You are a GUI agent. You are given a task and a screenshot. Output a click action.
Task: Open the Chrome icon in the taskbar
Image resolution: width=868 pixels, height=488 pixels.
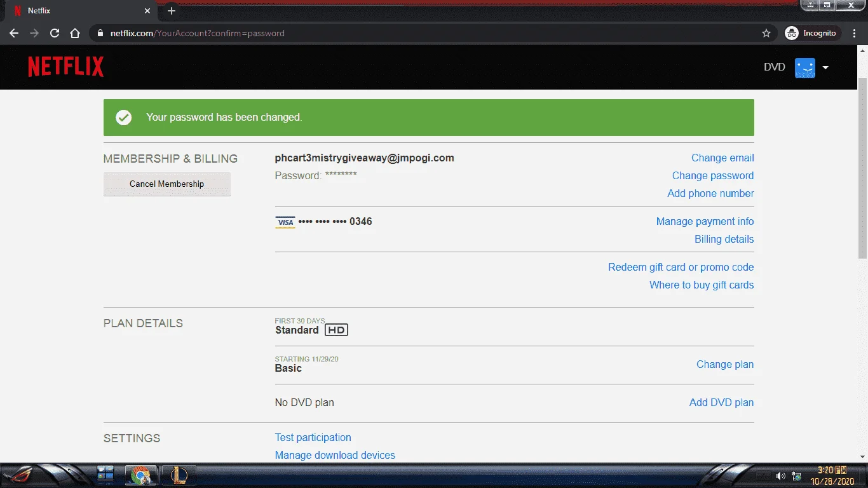(140, 475)
